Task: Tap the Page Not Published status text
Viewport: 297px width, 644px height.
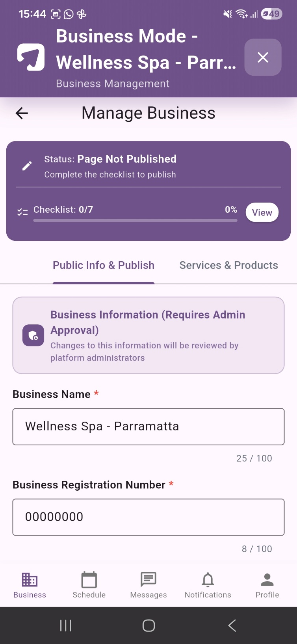Action: coord(127,159)
